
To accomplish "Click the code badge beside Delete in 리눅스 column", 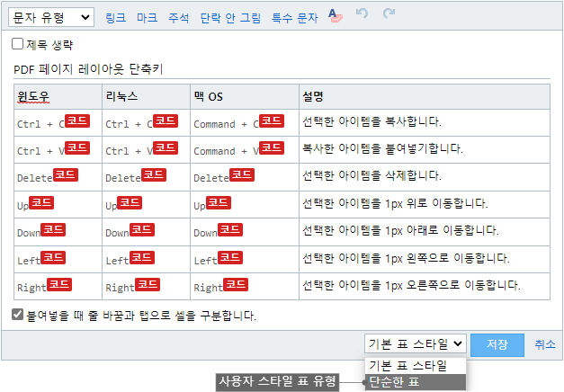I will click(154, 174).
